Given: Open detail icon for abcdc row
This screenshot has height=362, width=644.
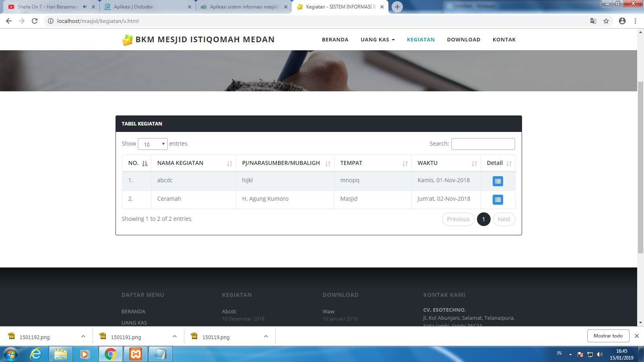Looking at the screenshot, I should coord(497,181).
